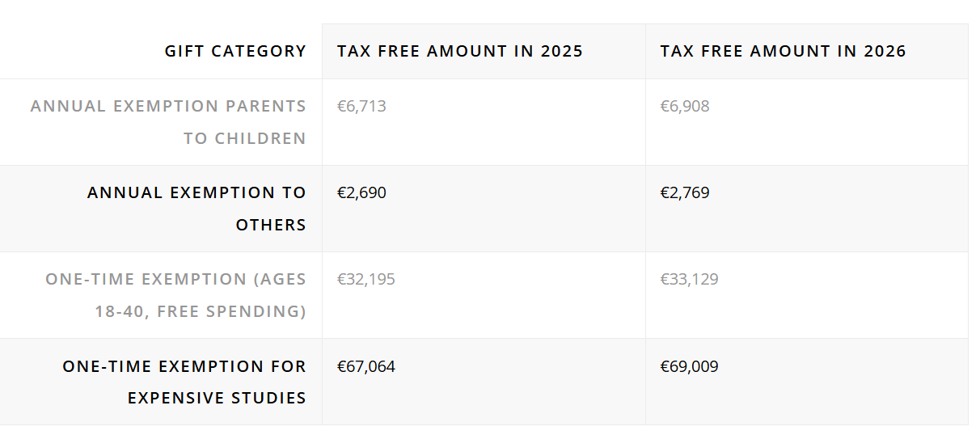Click the €2,769 value cell
Screen dimensions: 980x435
(x=684, y=192)
